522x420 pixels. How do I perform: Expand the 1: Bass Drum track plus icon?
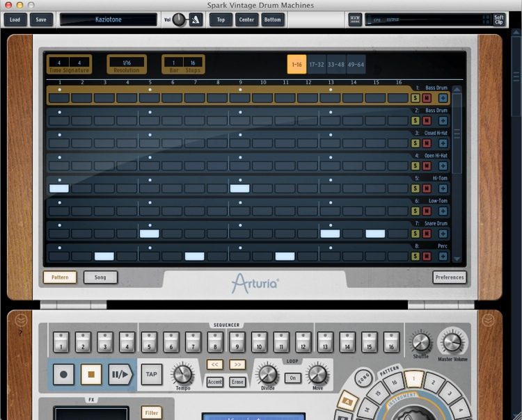pyautogui.click(x=443, y=98)
